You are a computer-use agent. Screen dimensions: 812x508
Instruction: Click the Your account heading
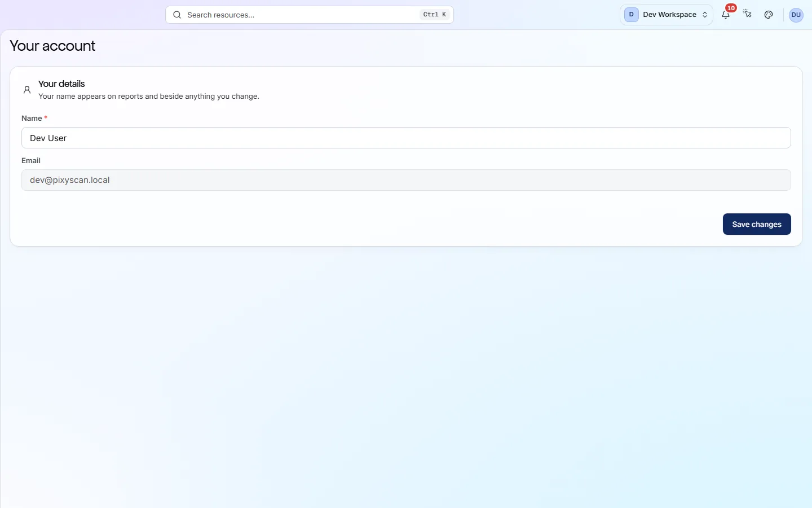pos(52,46)
